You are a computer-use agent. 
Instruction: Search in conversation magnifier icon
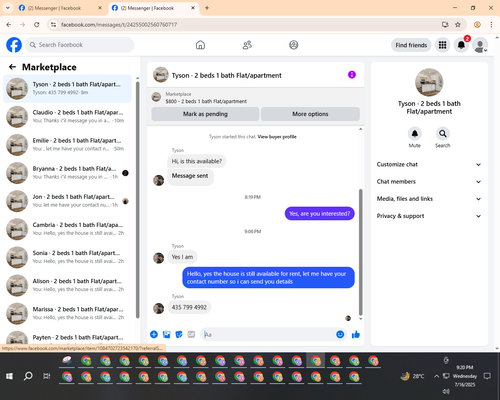[443, 134]
